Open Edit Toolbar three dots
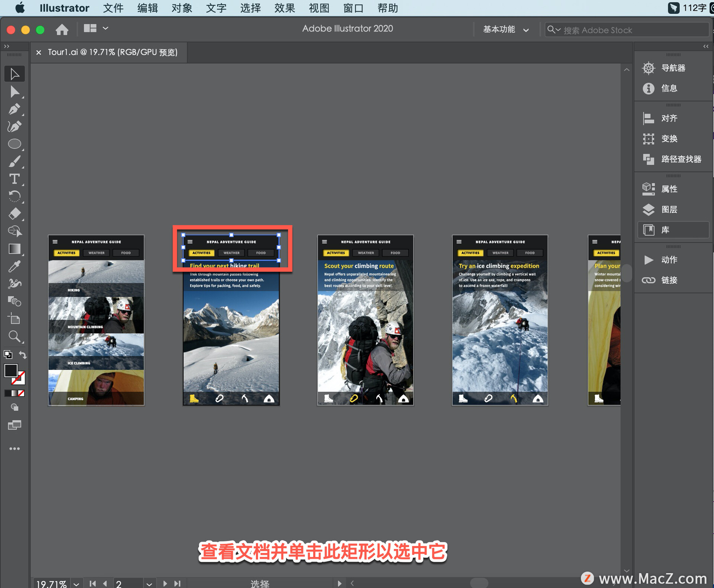714x588 pixels. tap(15, 449)
